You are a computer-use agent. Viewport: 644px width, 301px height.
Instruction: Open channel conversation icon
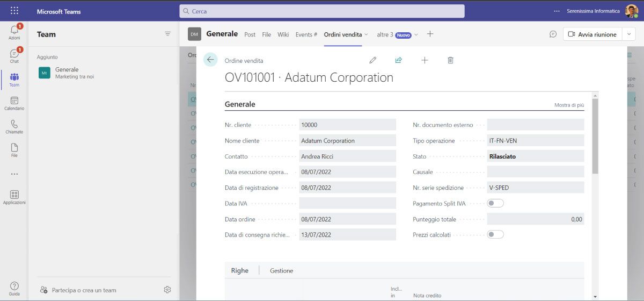point(553,34)
